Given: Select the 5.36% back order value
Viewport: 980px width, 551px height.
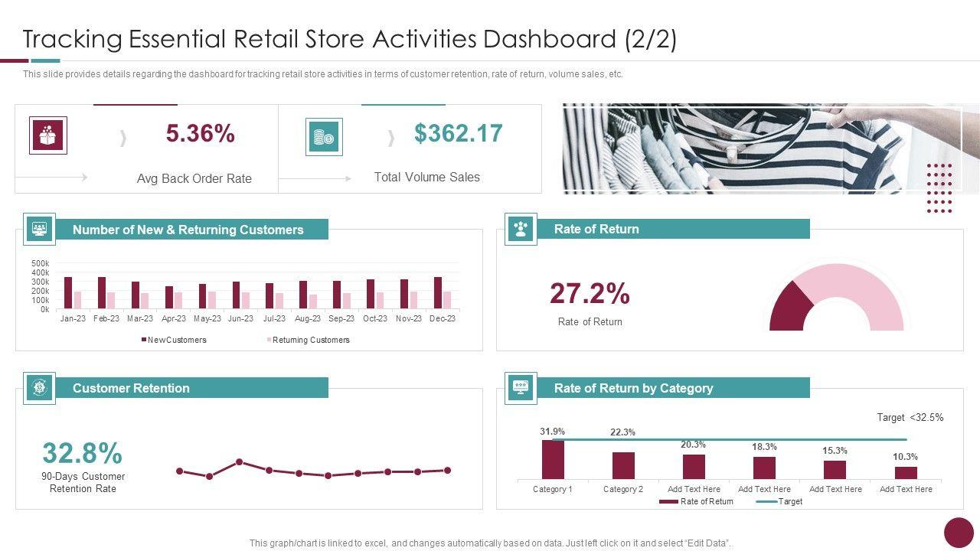Looking at the screenshot, I should point(201,134).
